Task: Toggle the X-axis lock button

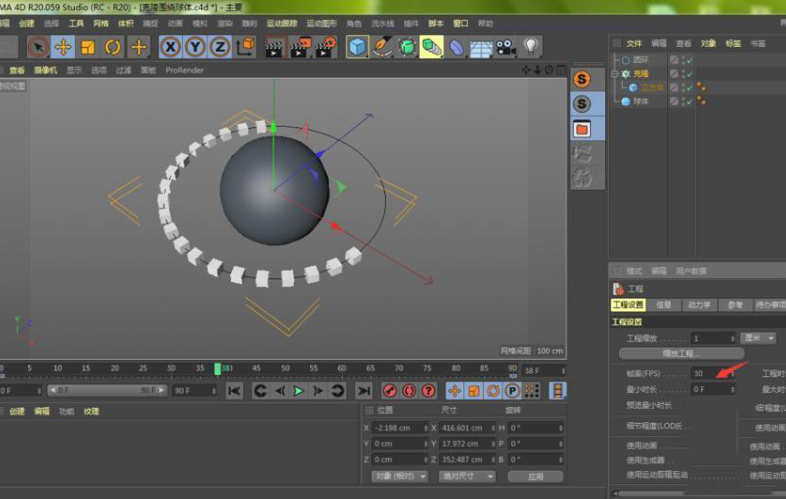Action: click(x=170, y=47)
